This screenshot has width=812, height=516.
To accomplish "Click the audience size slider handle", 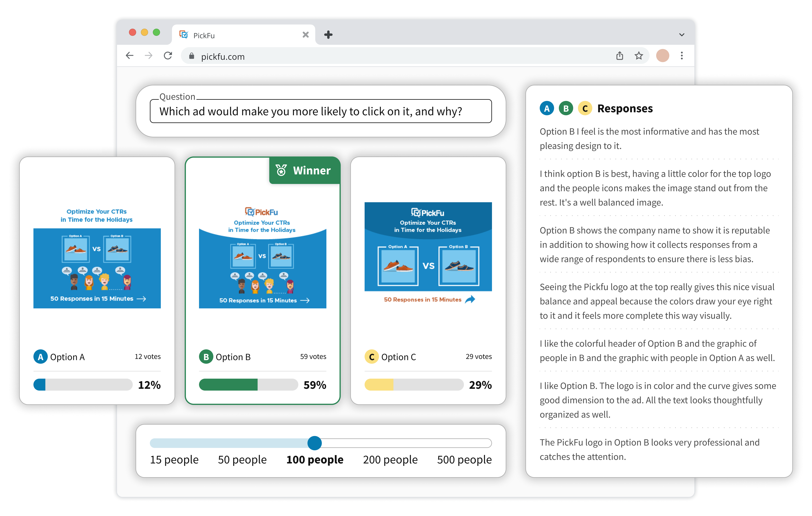I will [x=314, y=443].
